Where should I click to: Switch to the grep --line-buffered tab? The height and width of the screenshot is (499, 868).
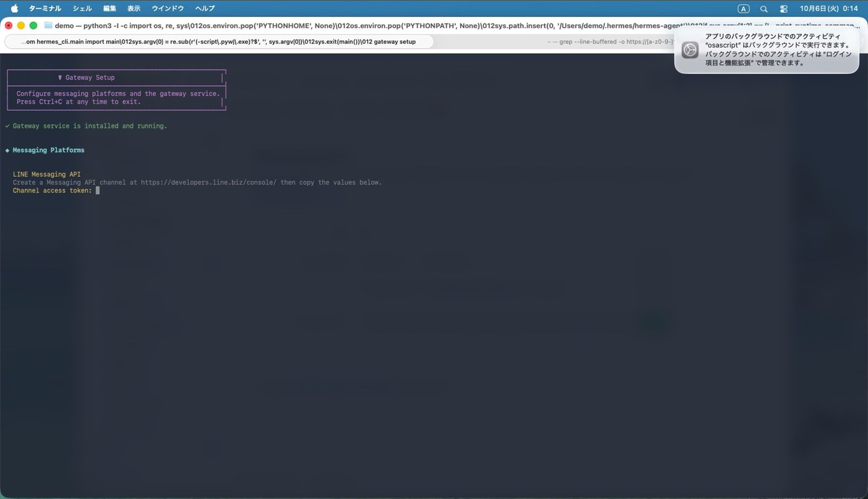pos(610,42)
